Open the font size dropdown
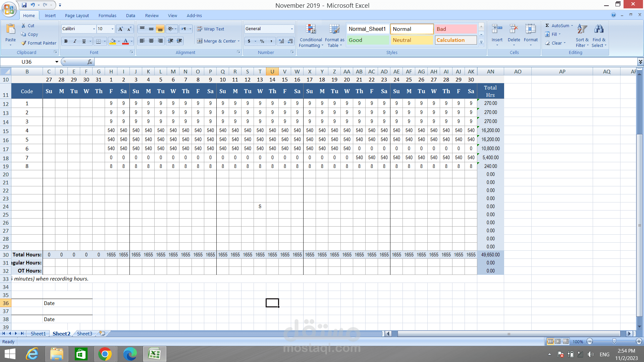644x362 pixels. point(112,29)
